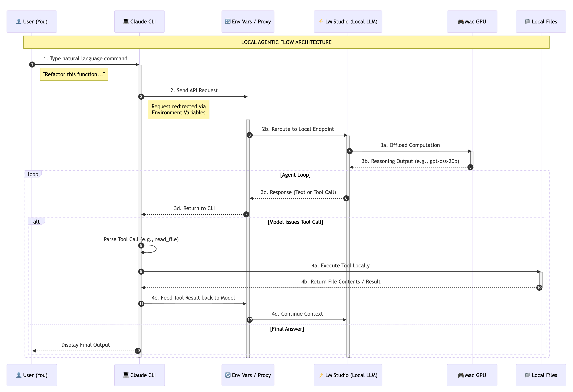Click the "[Final Answer]" section label

(x=287, y=329)
